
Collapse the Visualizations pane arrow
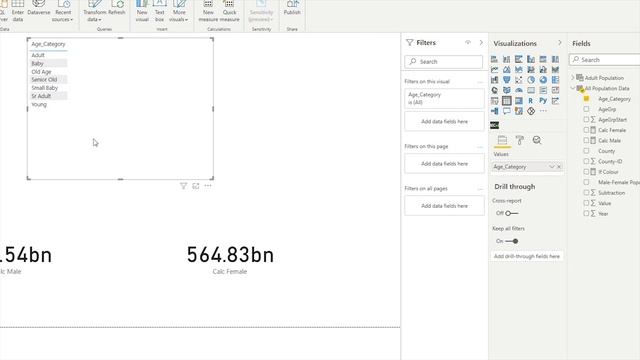(560, 43)
